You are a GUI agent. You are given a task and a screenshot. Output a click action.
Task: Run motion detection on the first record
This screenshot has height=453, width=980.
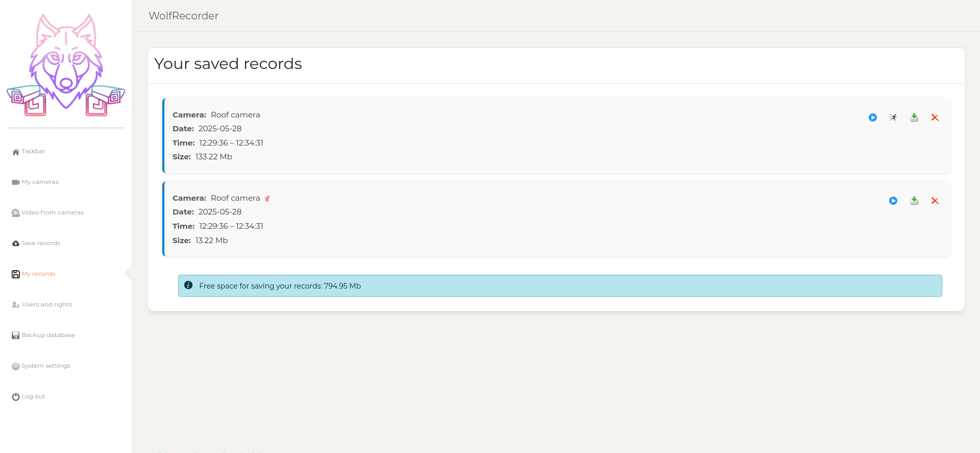pos(893,117)
